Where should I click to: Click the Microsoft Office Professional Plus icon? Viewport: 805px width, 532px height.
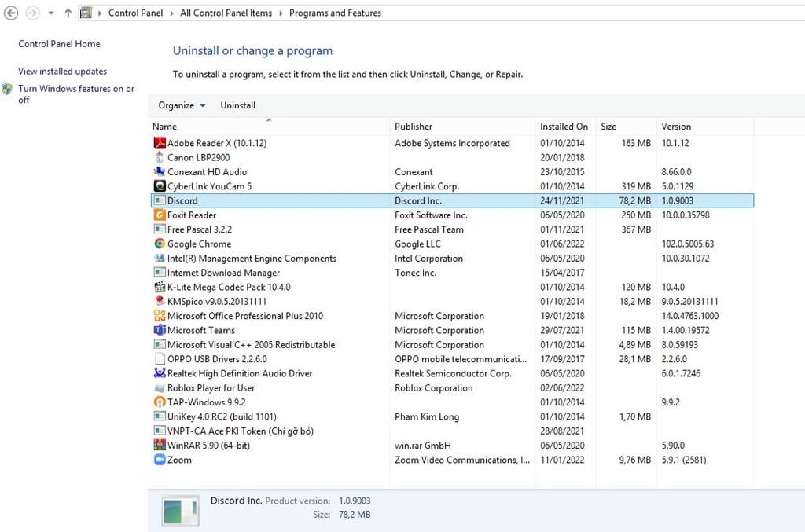160,315
